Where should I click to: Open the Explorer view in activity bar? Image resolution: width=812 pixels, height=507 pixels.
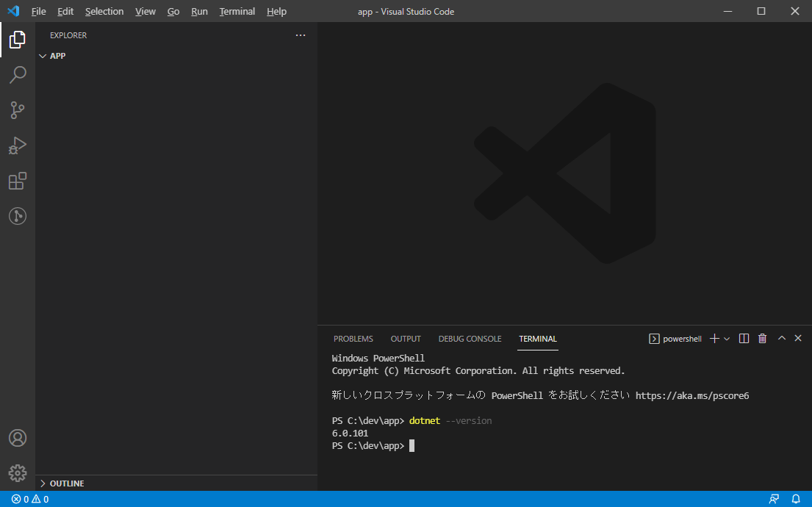(x=17, y=40)
